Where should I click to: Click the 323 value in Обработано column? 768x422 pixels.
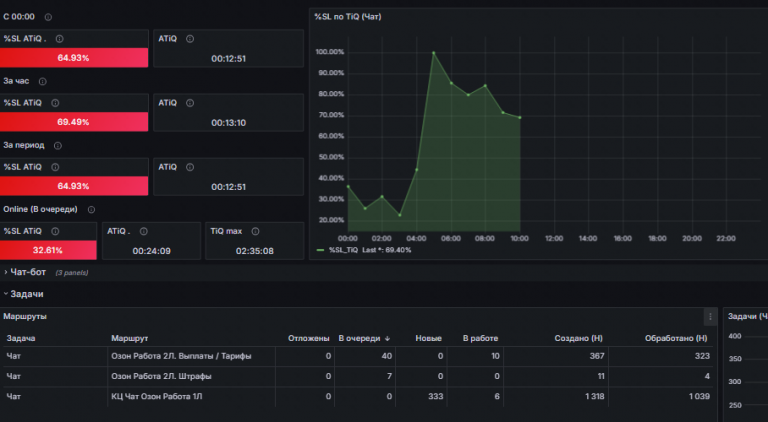[x=702, y=356]
